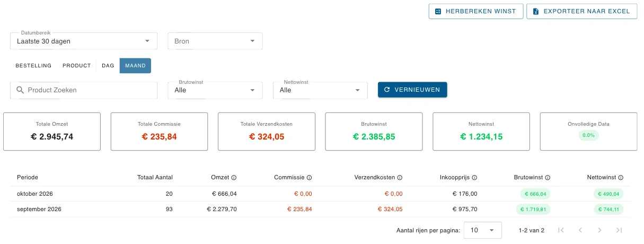Show info icon next to Omzet header
This screenshot has height=244, width=644.
click(x=234, y=178)
